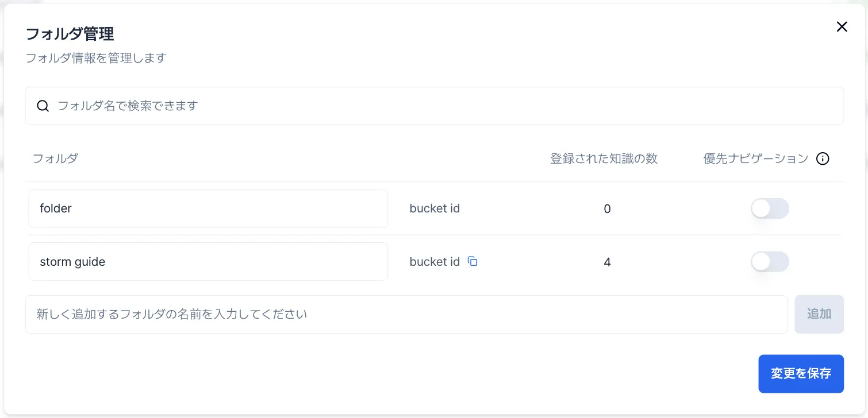Click the copy bucket id icon for storm guide
This screenshot has height=418, width=868.
tap(473, 261)
